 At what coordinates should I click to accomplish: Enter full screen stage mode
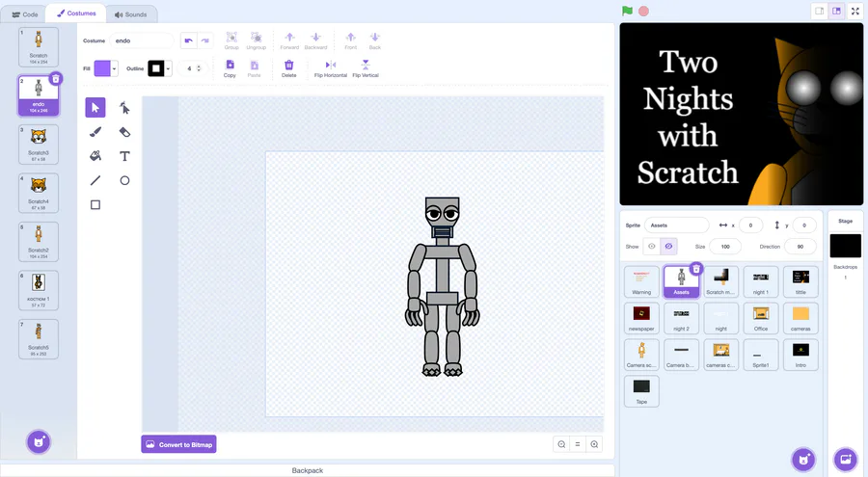point(854,11)
